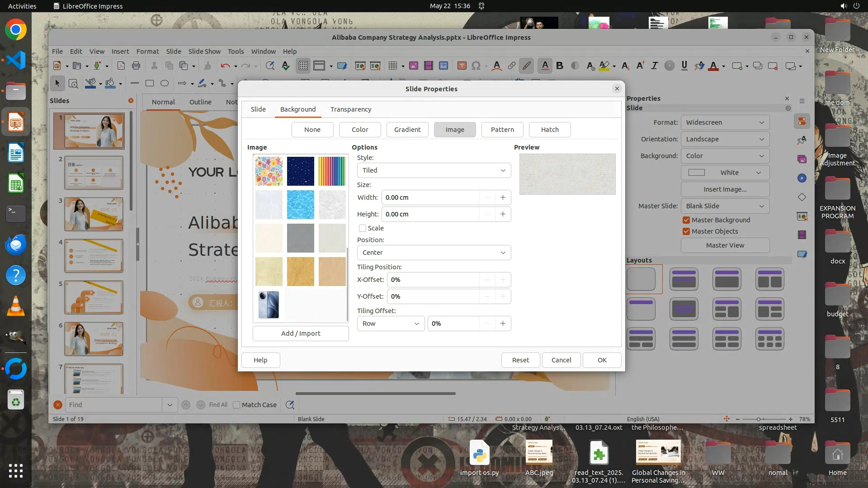Click the Underline formatting icon in the toolbar
The image size is (868, 488).
(x=684, y=66)
